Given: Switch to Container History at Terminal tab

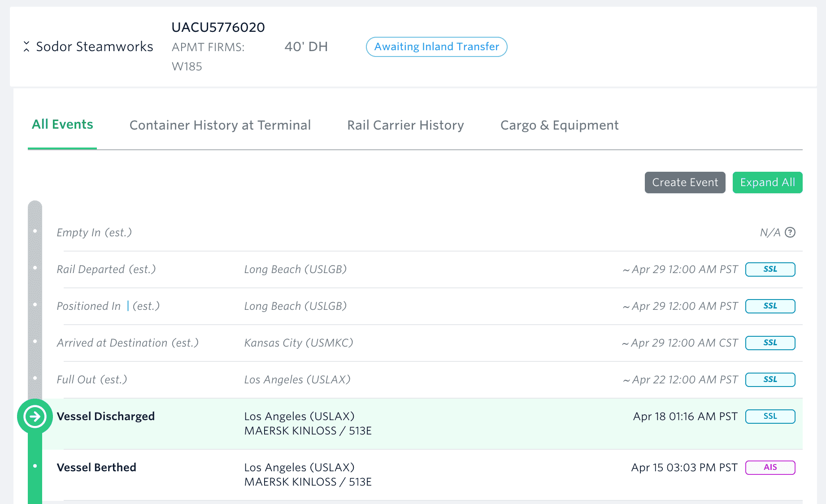Looking at the screenshot, I should click(x=220, y=125).
